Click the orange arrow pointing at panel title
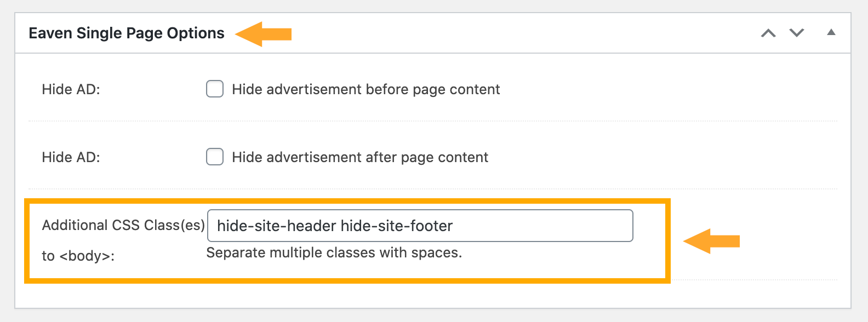This screenshot has height=322, width=868. tap(263, 33)
